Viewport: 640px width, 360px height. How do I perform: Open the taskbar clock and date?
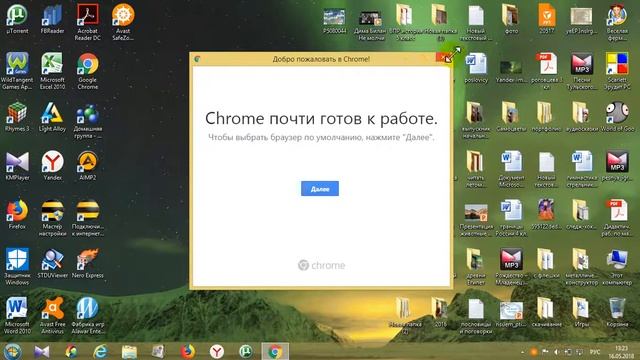[x=621, y=351]
